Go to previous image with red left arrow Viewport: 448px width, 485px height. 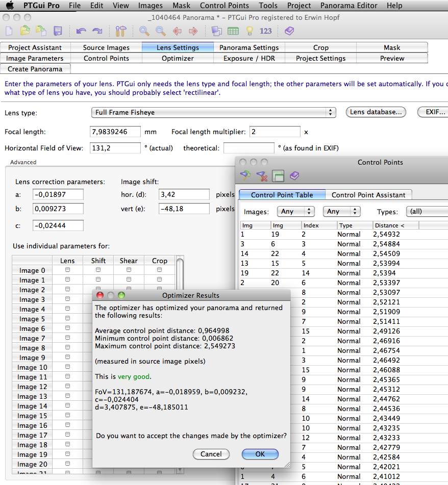pyautogui.click(x=177, y=31)
